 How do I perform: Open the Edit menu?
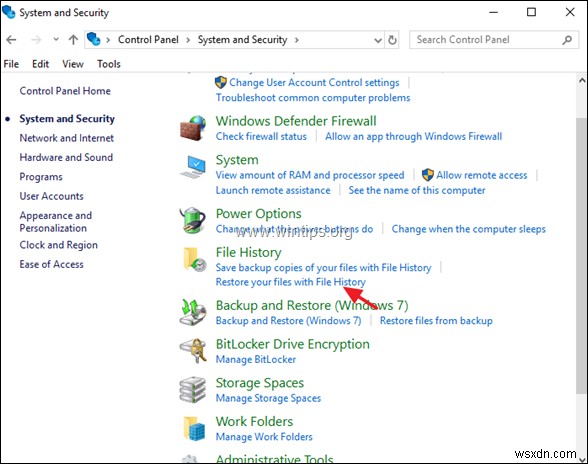[40, 64]
